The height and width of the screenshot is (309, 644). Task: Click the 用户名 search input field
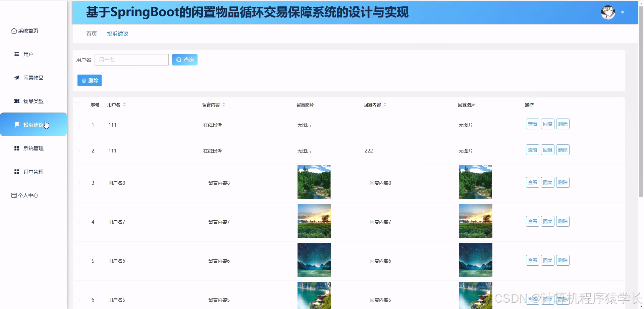(x=131, y=60)
